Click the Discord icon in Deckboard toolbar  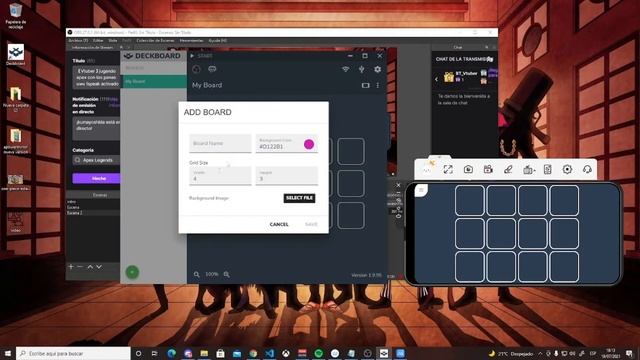[x=212, y=69]
